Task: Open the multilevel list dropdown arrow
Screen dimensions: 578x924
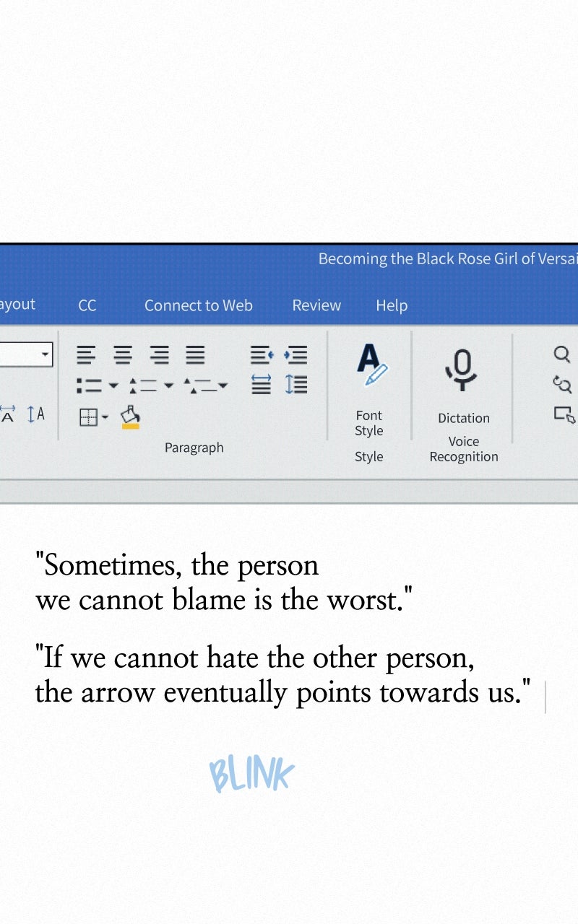Action: coord(223,385)
